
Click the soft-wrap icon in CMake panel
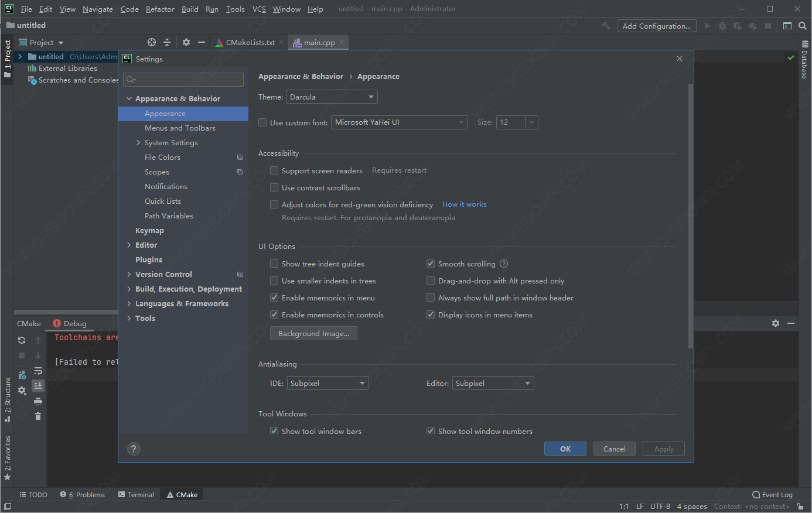pyautogui.click(x=38, y=371)
